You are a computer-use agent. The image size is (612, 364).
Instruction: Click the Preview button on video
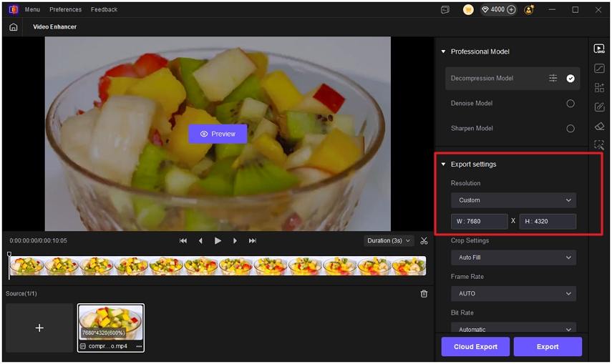[x=218, y=134]
